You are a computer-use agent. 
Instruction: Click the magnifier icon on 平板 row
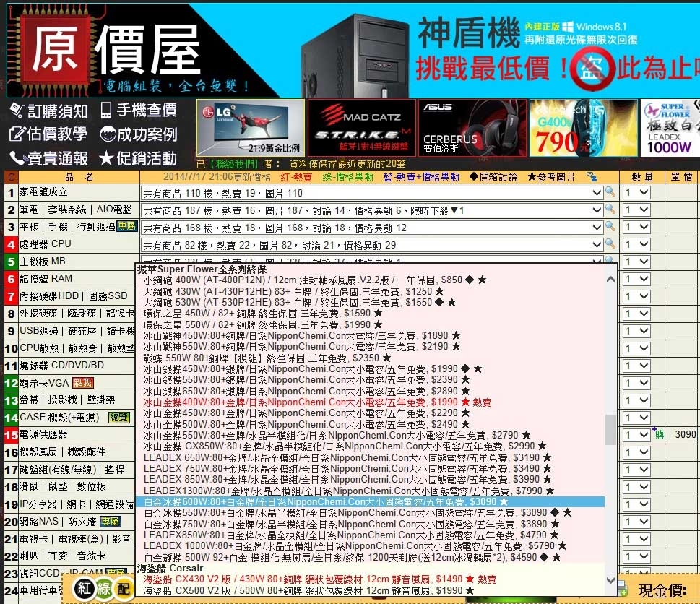610,228
